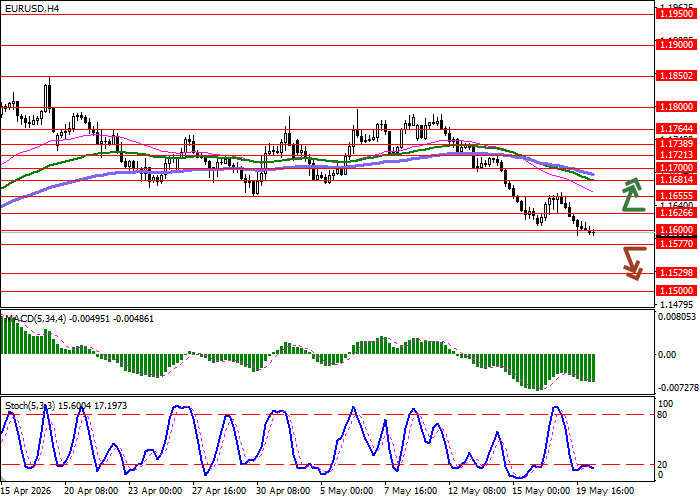The width and height of the screenshot is (700, 500).
Task: Click the 1.14795 price scale value
Action: [677, 305]
